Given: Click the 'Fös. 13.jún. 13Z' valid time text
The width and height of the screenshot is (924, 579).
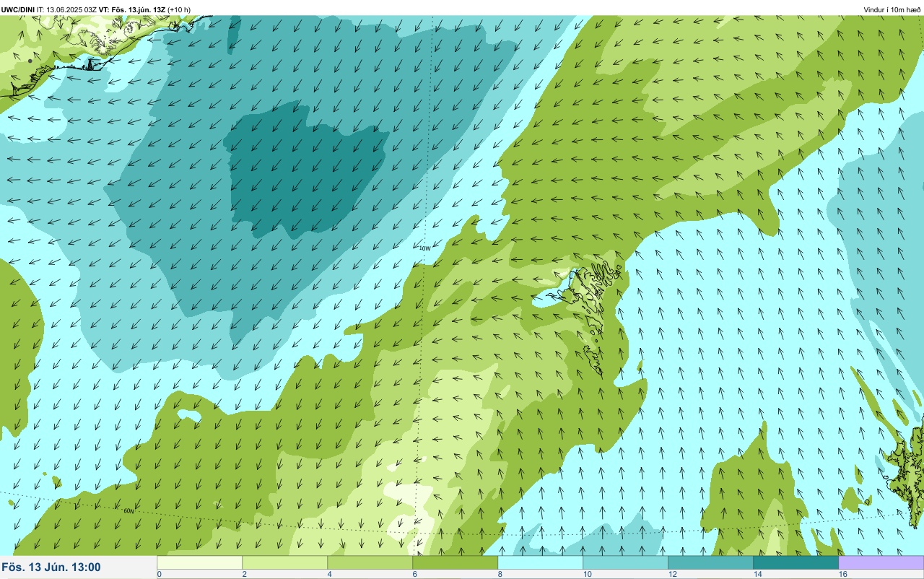Looking at the screenshot, I should 139,9.
